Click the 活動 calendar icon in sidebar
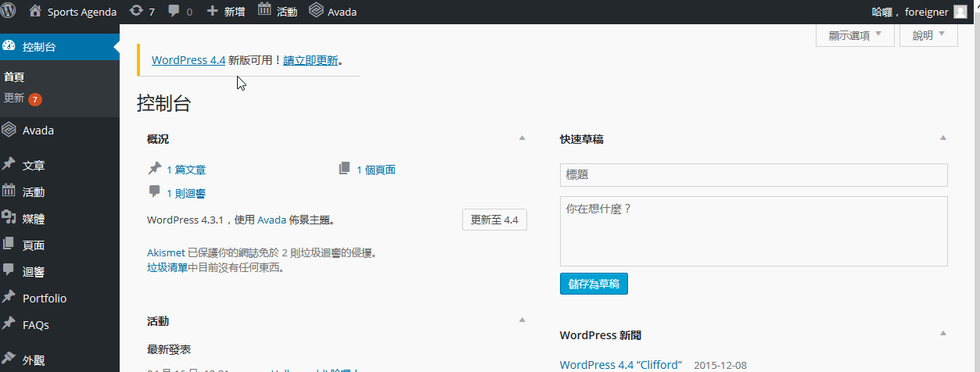 point(9,191)
